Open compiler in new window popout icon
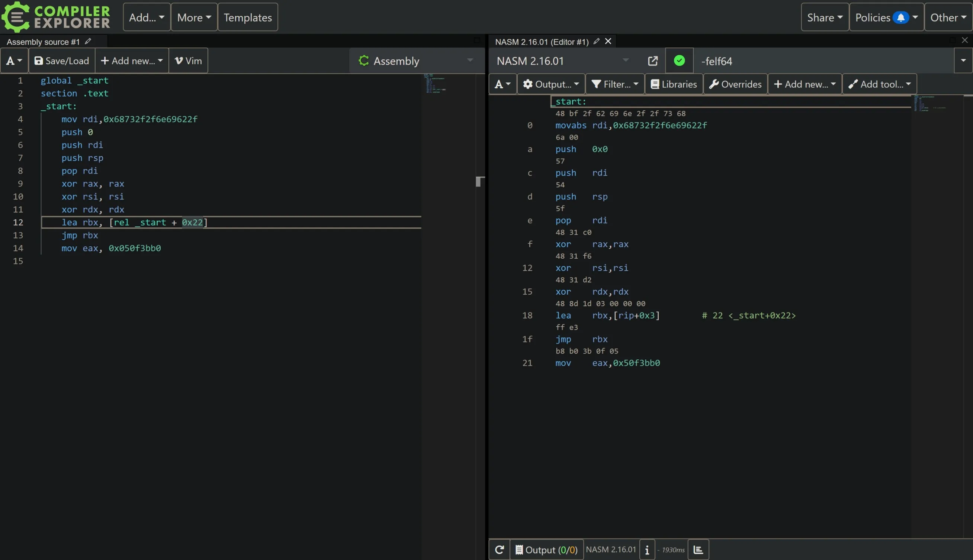The height and width of the screenshot is (560, 973). pos(653,61)
